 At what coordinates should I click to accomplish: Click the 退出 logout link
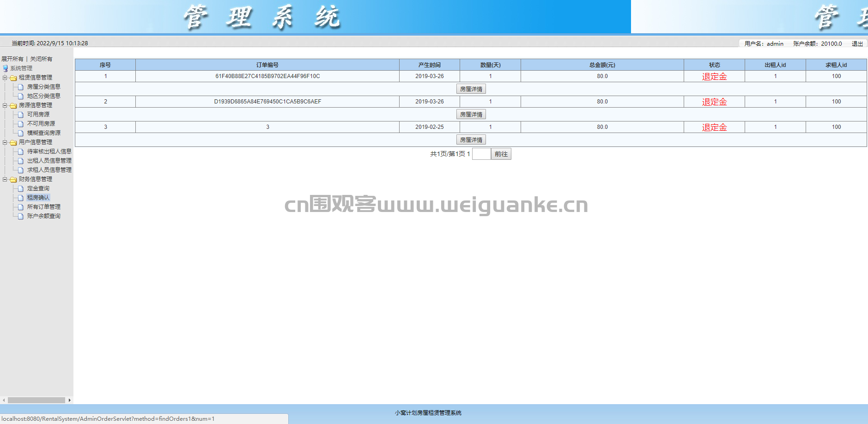coord(857,44)
